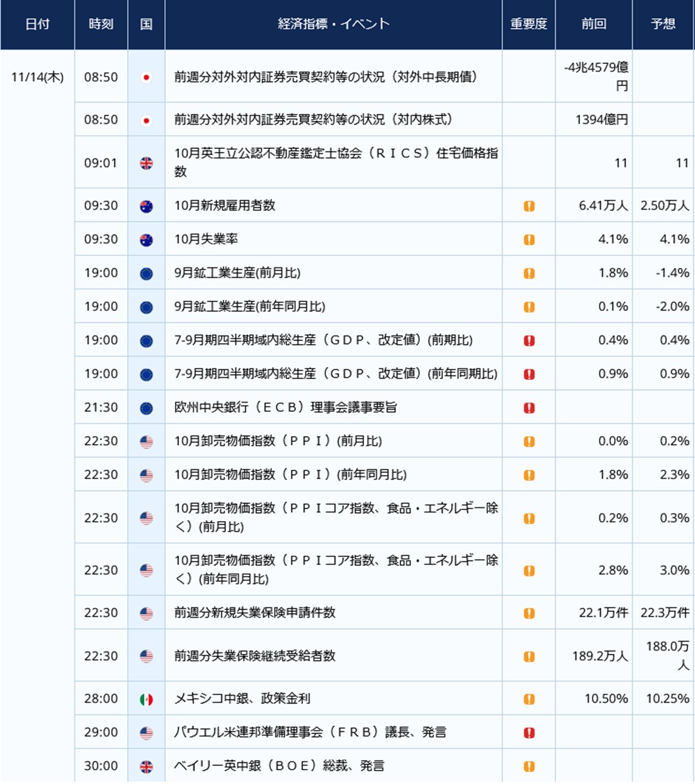Select event 欧州中央銀行（ＥＣＢ）理事会議事要旨

tap(285, 407)
